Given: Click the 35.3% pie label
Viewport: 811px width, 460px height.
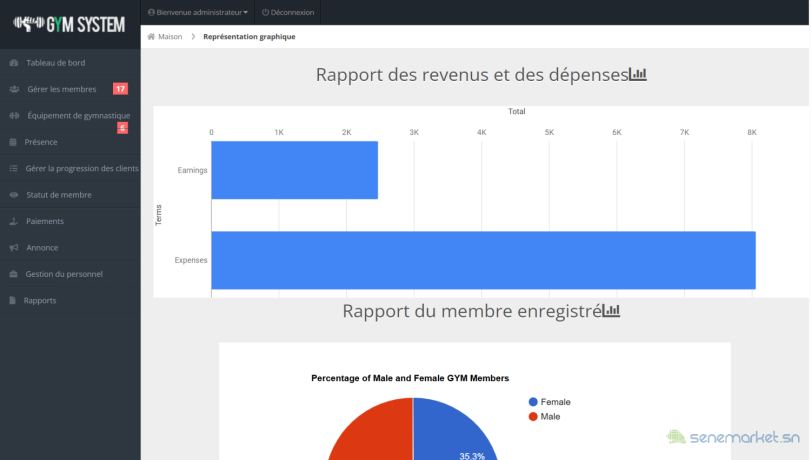Looking at the screenshot, I should click(x=472, y=456).
